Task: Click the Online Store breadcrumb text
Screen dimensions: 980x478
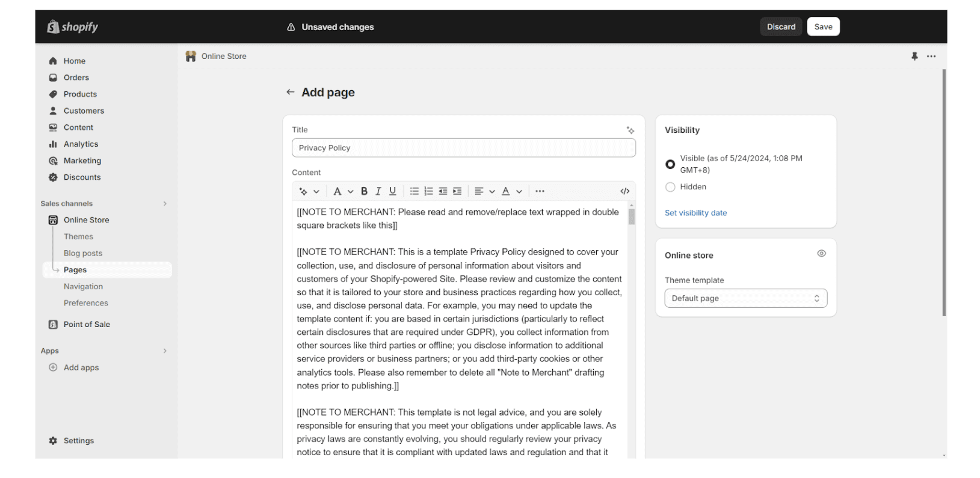Action: (x=224, y=57)
